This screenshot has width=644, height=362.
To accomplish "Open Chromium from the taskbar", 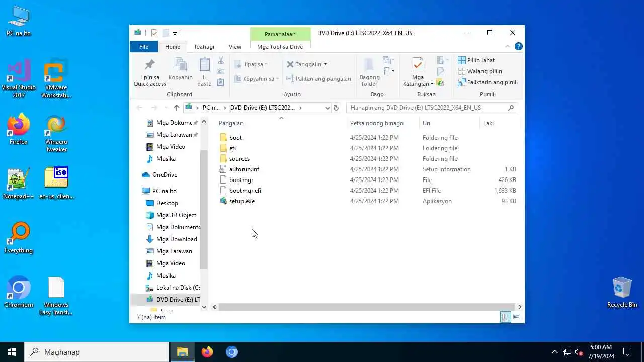I will [x=232, y=352].
